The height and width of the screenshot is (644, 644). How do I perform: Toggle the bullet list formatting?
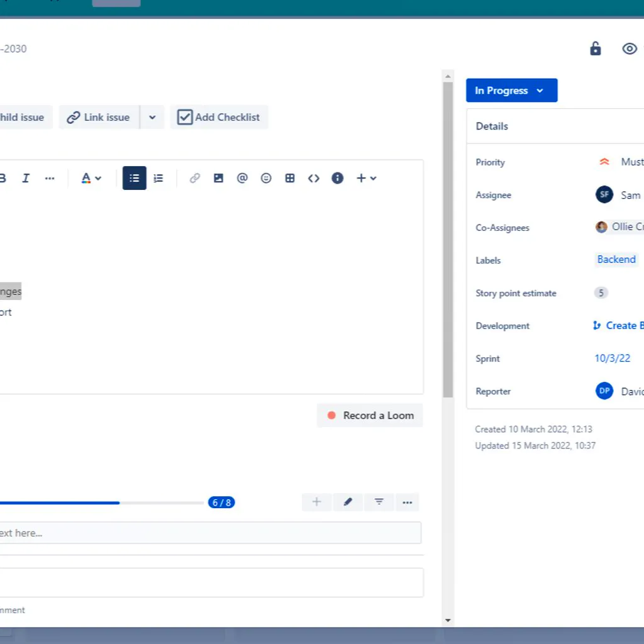tap(134, 179)
